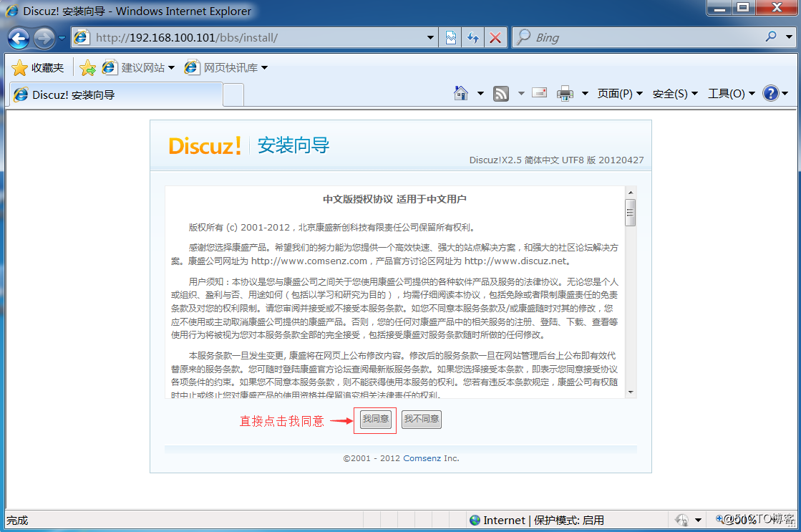Go forward with the Forward arrow button
Viewport: 801px width, 532px height.
[x=44, y=39]
